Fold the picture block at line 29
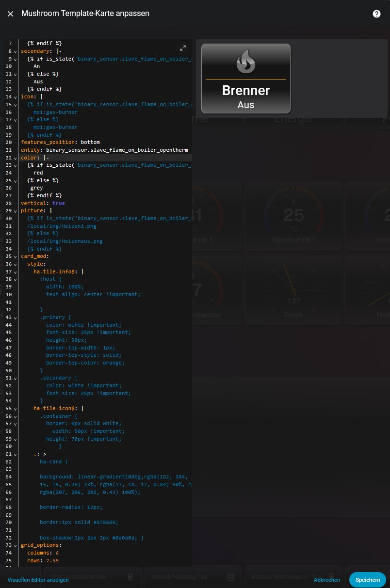390x588 pixels. [x=16, y=211]
